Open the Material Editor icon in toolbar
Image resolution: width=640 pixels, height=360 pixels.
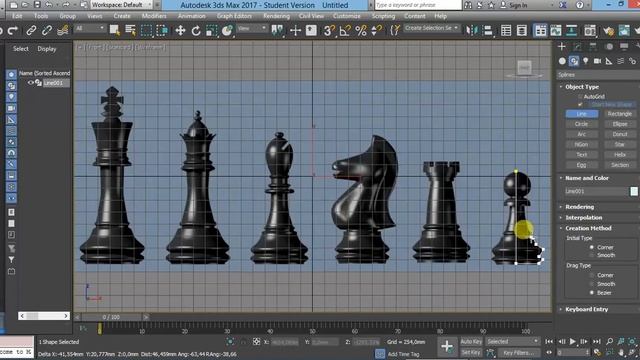pos(590,31)
